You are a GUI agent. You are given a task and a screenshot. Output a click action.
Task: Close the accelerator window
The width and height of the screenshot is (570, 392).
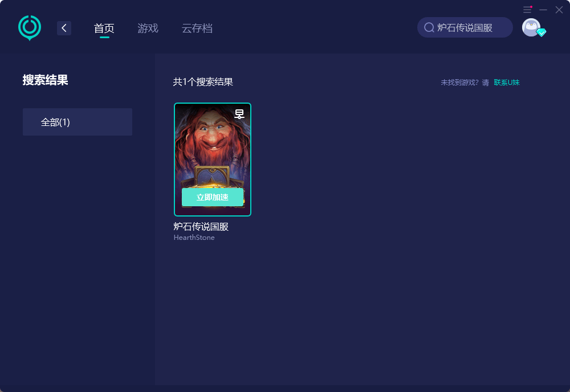click(x=559, y=10)
